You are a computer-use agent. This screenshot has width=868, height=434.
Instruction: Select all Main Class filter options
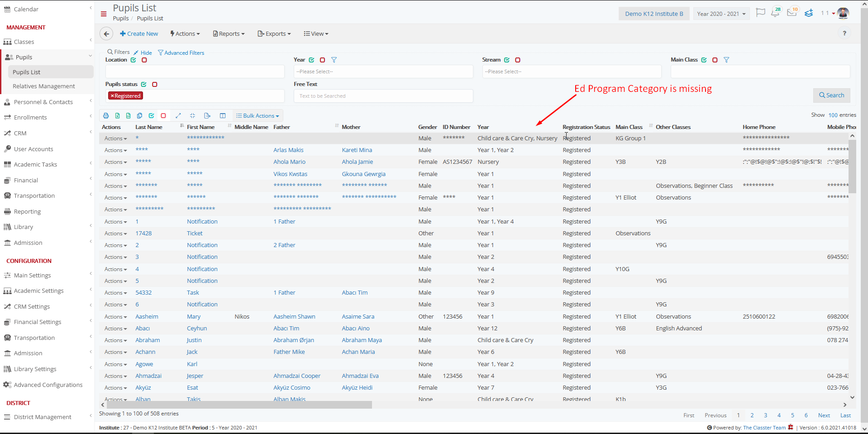point(704,60)
